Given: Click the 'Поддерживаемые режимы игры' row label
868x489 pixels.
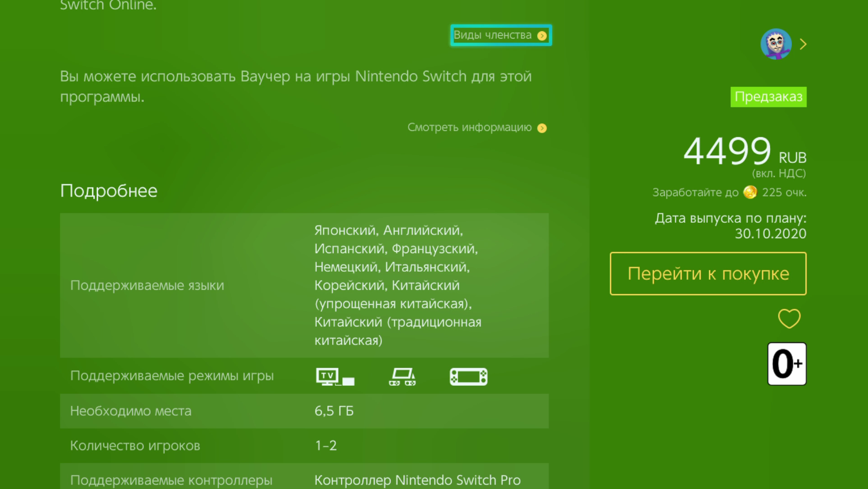Looking at the screenshot, I should [x=172, y=376].
